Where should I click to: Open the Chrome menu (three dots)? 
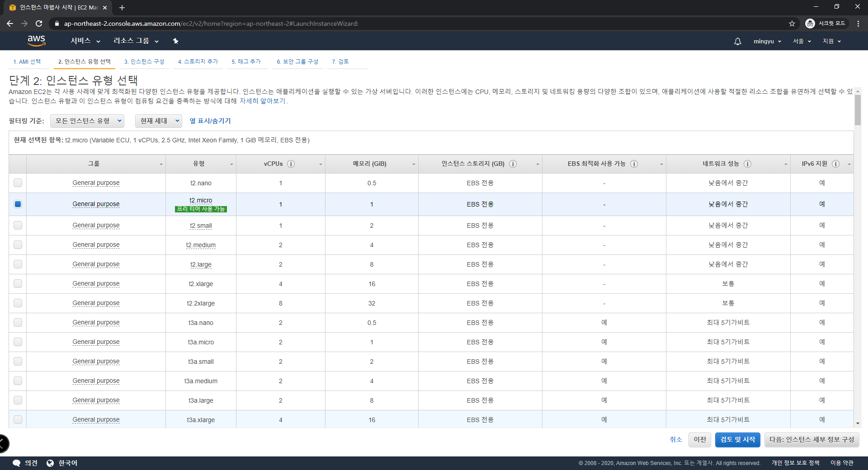tap(858, 23)
